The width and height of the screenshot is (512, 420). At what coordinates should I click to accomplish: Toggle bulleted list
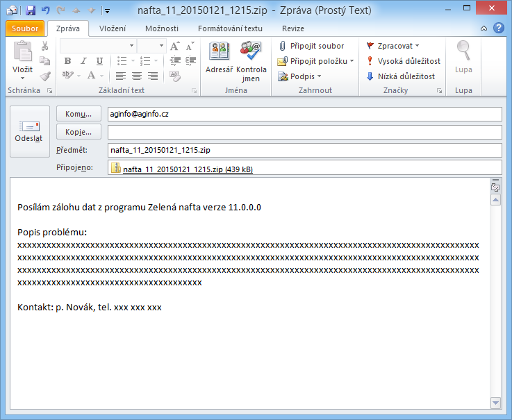pyautogui.click(x=122, y=60)
